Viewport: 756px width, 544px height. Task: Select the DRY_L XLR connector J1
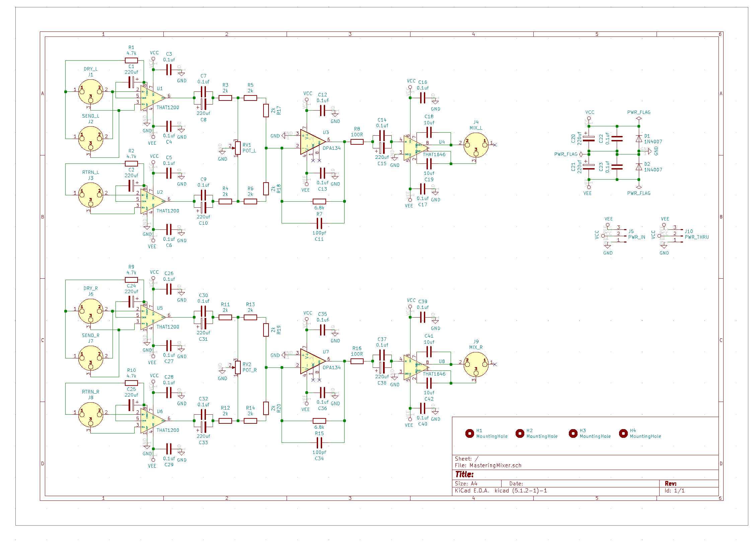(90, 92)
